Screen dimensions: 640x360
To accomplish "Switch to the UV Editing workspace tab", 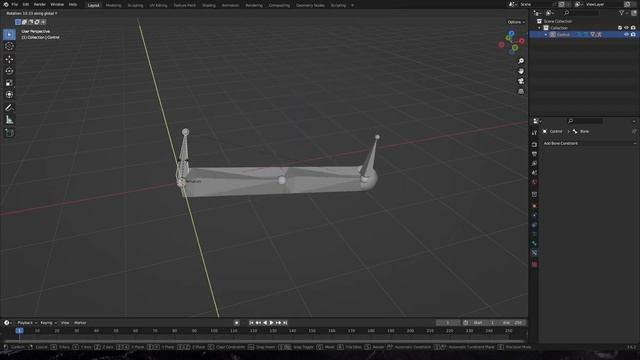I will coord(158,5).
